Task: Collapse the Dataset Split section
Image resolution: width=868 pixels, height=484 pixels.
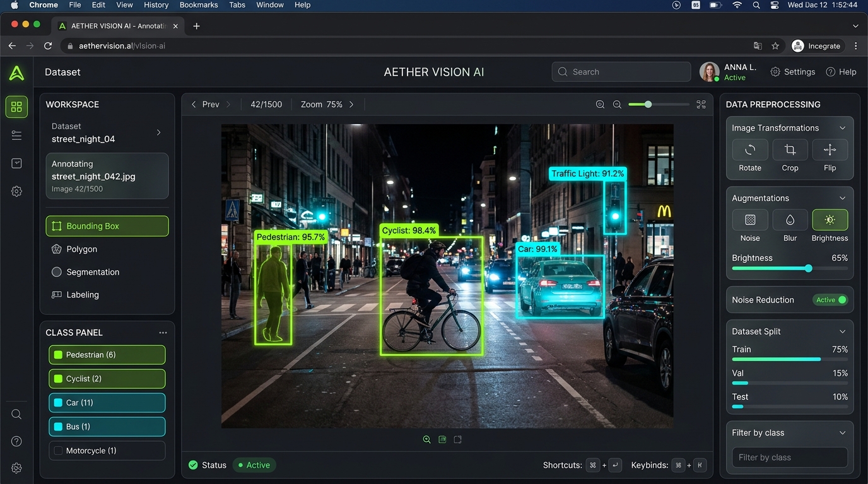Action: [x=842, y=331]
